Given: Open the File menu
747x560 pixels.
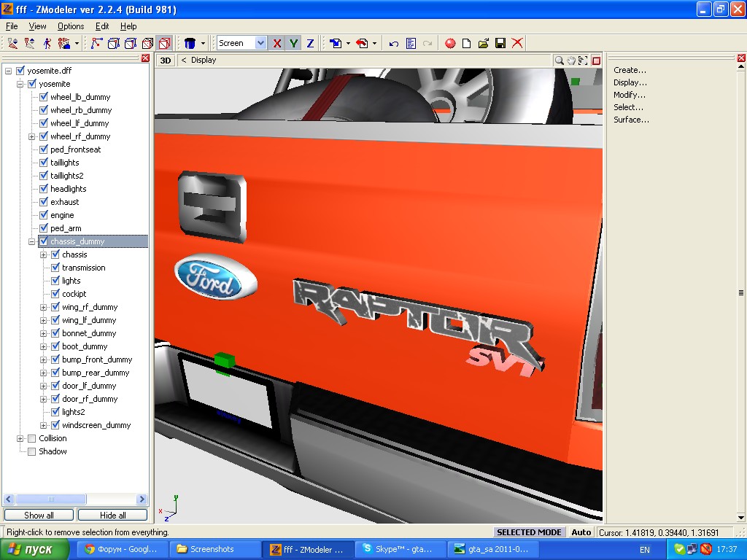Looking at the screenshot, I should click(x=12, y=26).
